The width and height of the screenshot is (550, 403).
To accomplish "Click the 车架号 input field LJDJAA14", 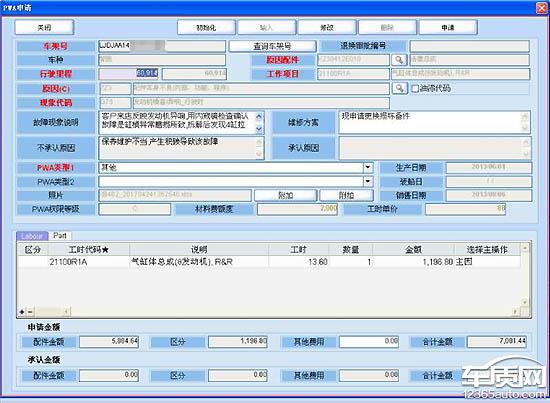I will [162, 46].
